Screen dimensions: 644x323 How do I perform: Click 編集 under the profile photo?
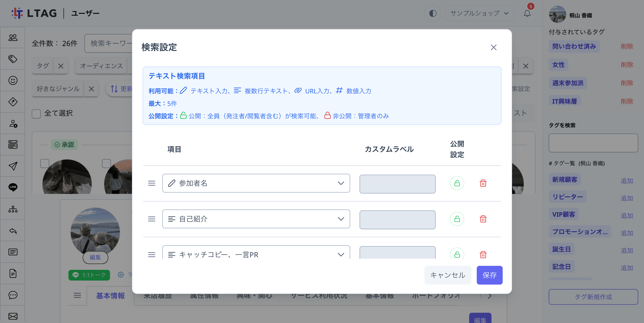point(95,257)
